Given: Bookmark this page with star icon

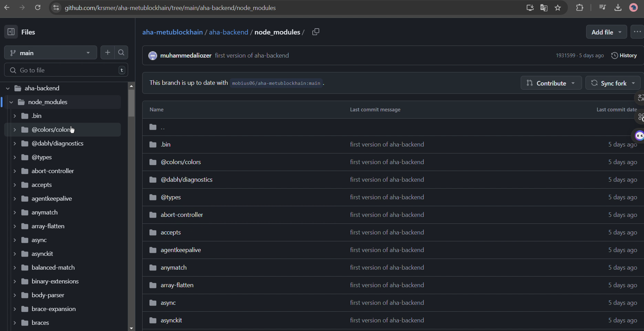Looking at the screenshot, I should [x=558, y=8].
